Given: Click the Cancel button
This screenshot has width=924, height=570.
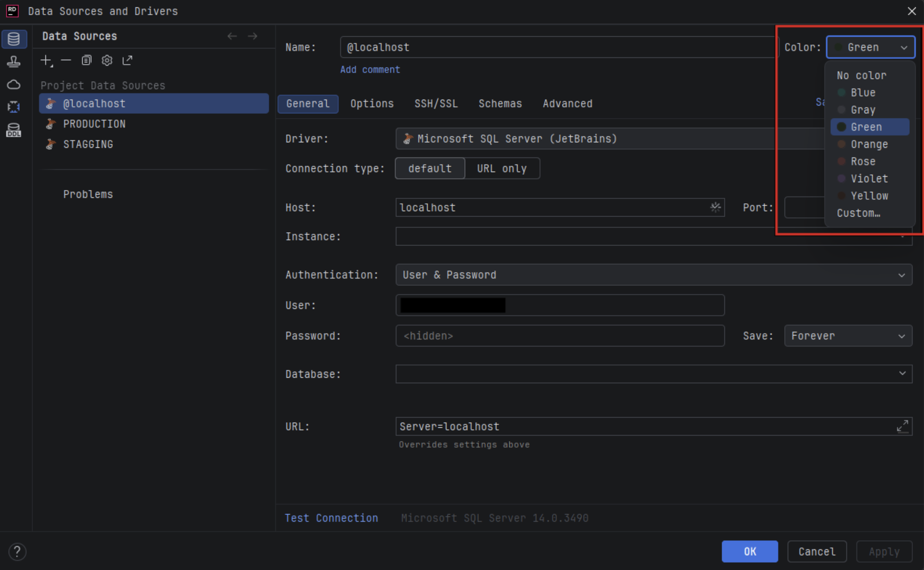Looking at the screenshot, I should click(x=817, y=551).
